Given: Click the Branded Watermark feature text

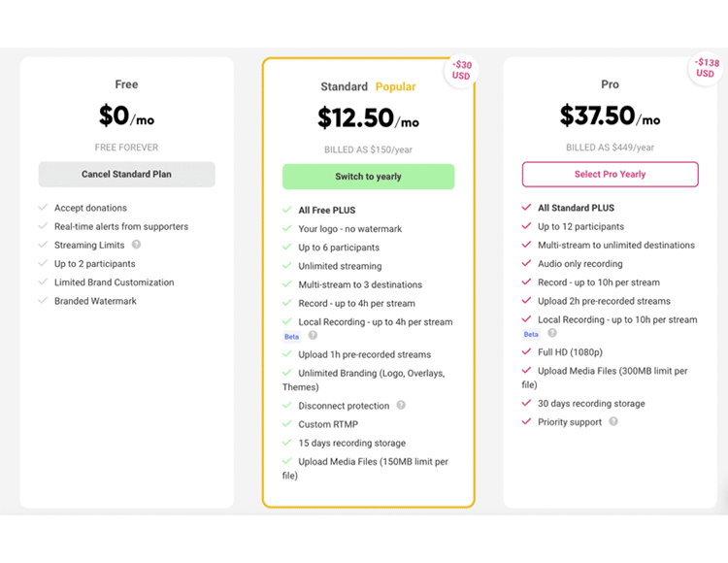Looking at the screenshot, I should (95, 301).
